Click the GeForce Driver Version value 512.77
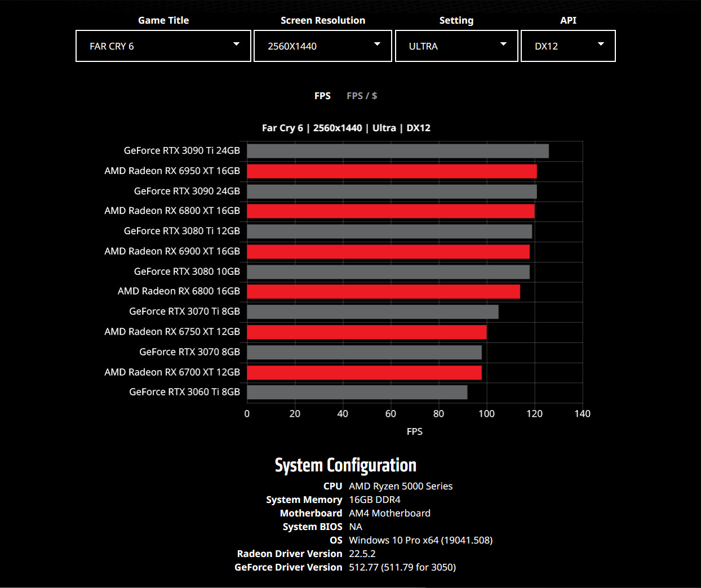The image size is (701, 588). (402, 568)
